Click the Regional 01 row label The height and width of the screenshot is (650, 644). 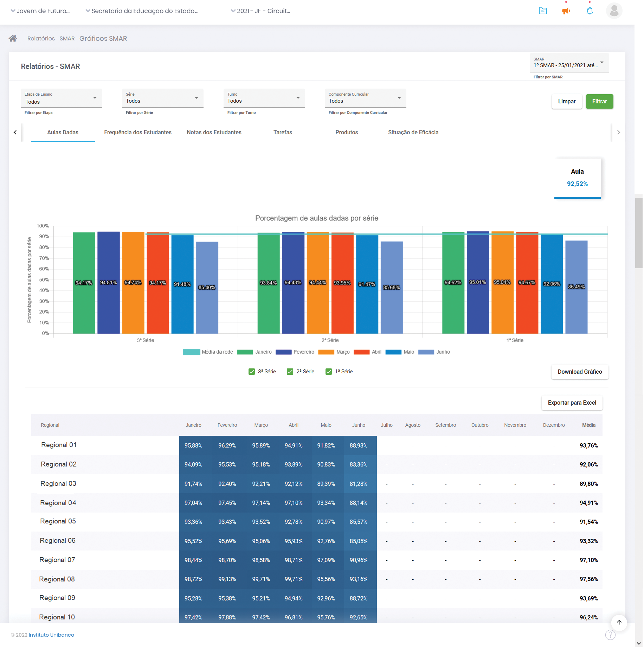pos(59,445)
